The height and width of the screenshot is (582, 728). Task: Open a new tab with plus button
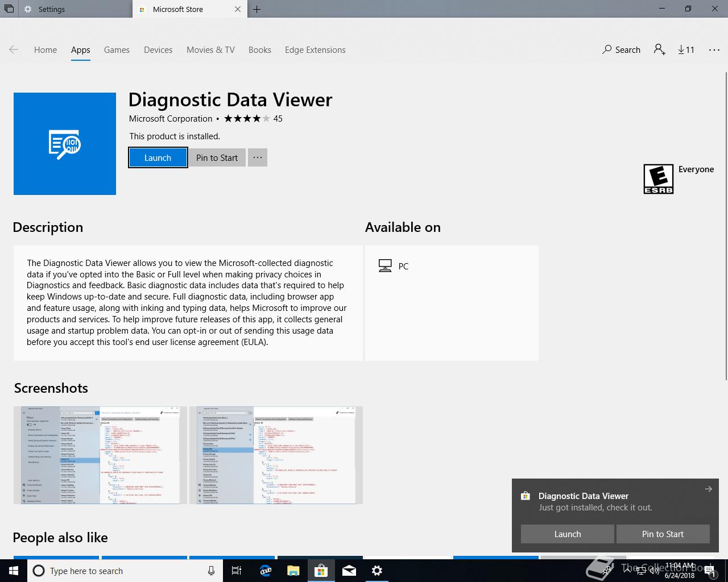click(x=257, y=9)
